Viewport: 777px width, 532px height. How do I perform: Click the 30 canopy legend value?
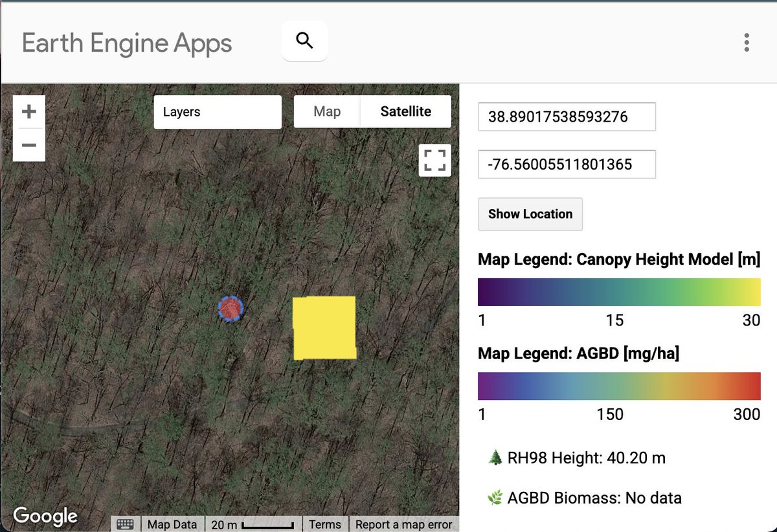751,320
